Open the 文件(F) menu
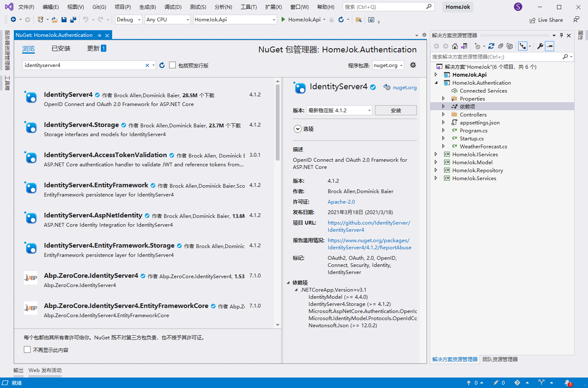Image resolution: width=588 pixels, height=388 pixels. [26, 7]
